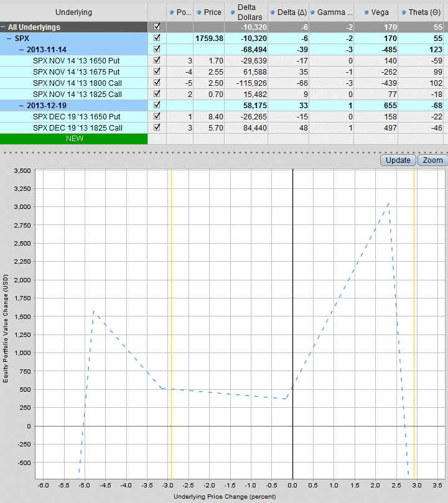The width and height of the screenshot is (448, 503).
Task: Click the blue dot icon beside Vega header
Action: [366, 12]
